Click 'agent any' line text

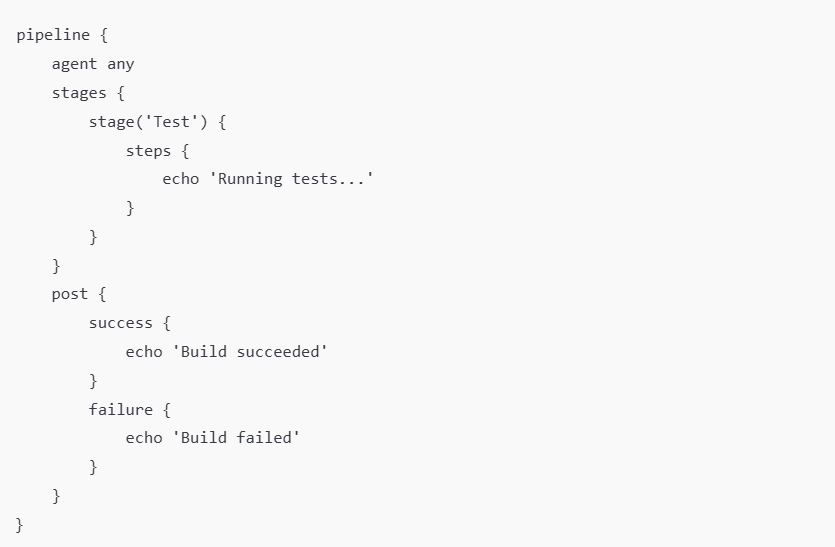[x=93, y=64]
